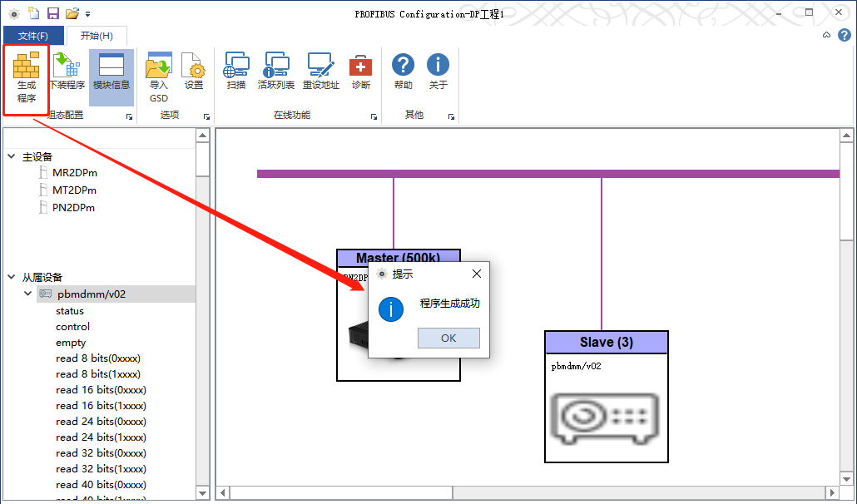The width and height of the screenshot is (857, 504).
Task: Show the 关于 about information
Action: click(x=438, y=72)
